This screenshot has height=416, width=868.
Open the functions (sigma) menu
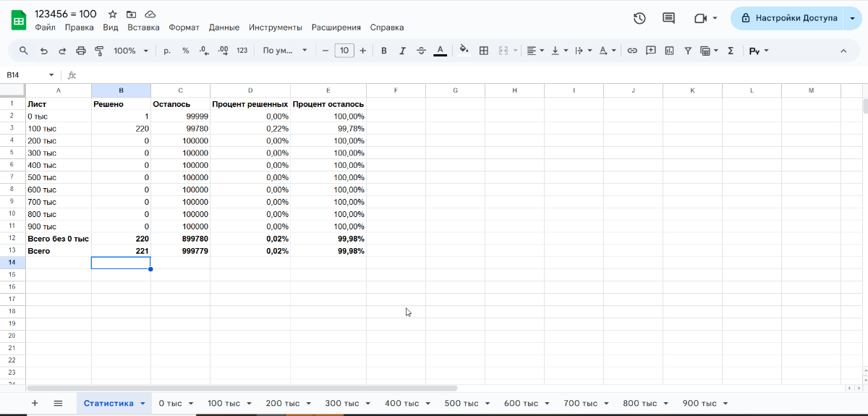point(731,51)
